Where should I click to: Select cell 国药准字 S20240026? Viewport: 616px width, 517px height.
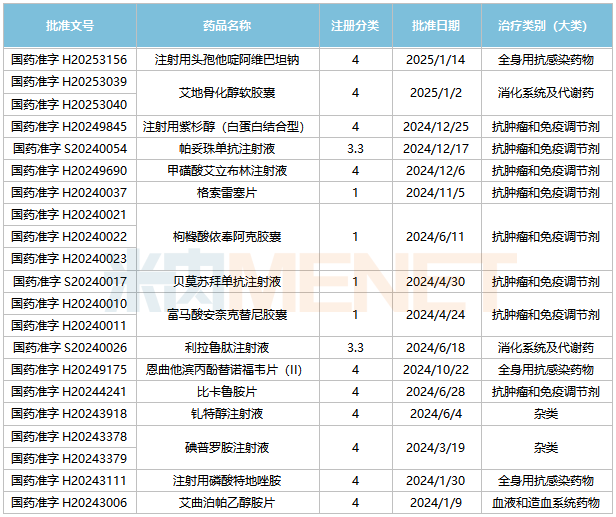[70, 347]
